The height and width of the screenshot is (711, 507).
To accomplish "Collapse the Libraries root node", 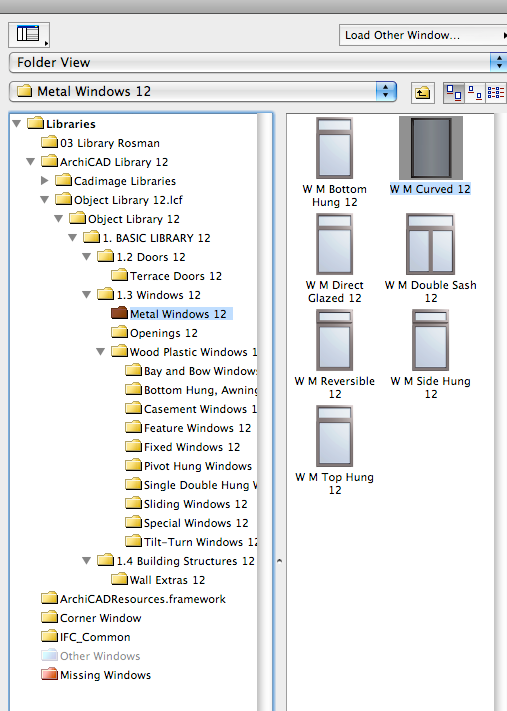I will (17, 123).
